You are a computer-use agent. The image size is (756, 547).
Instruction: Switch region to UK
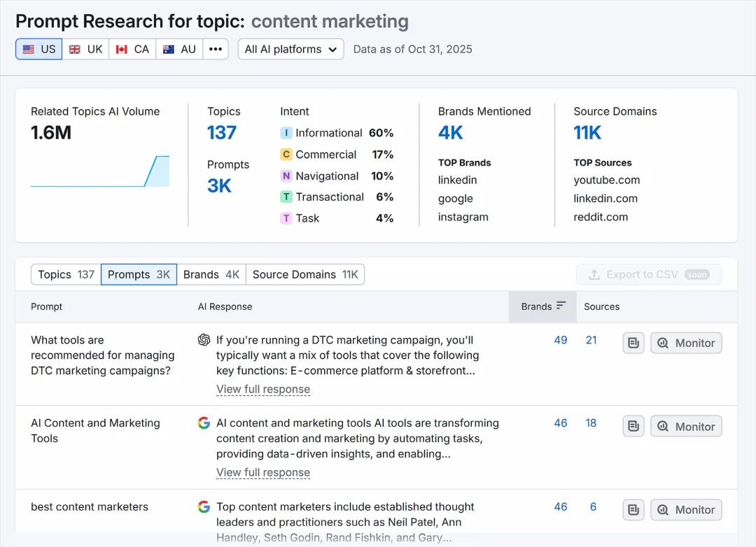pos(85,49)
